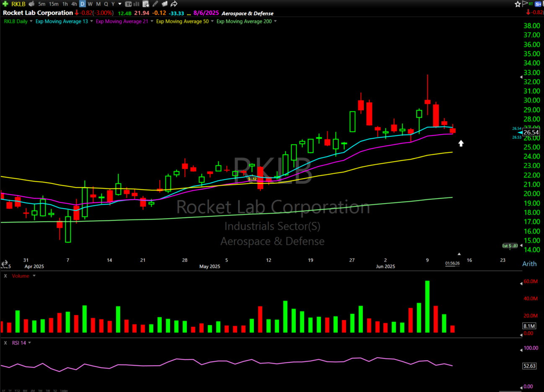This screenshot has height=392, width=544.
Task: Switch chart to 15m timeframe
Action: [54, 4]
